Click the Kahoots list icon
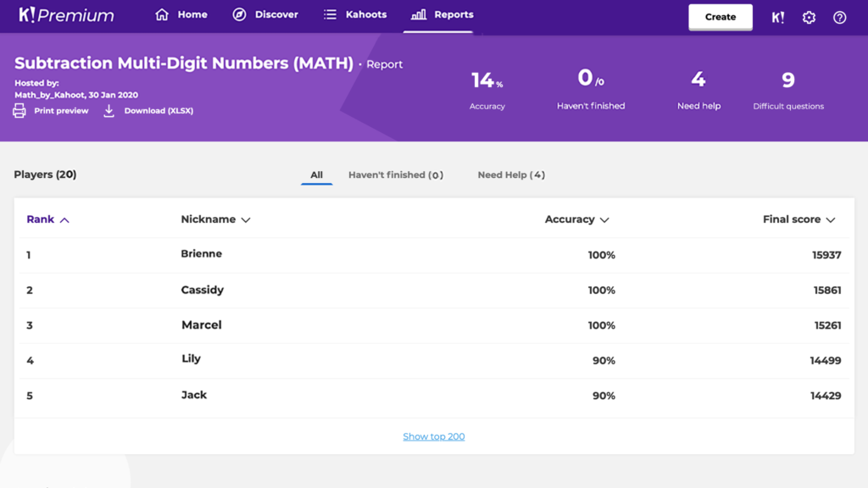Screen dimensions: 868x488 click(330, 14)
